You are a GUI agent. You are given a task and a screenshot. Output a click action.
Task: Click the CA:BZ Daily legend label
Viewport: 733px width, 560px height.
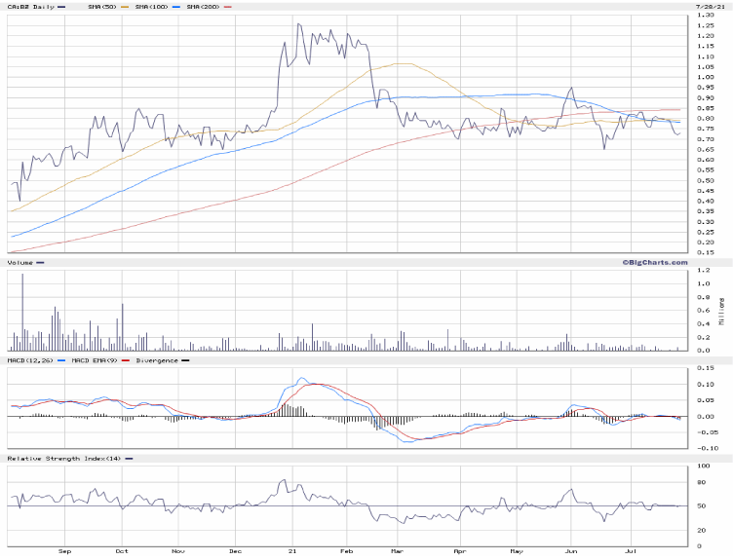pos(30,7)
